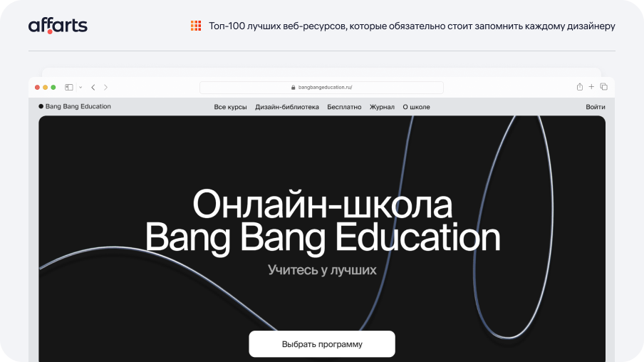Click the Bang Bang Education site logo

point(75,106)
